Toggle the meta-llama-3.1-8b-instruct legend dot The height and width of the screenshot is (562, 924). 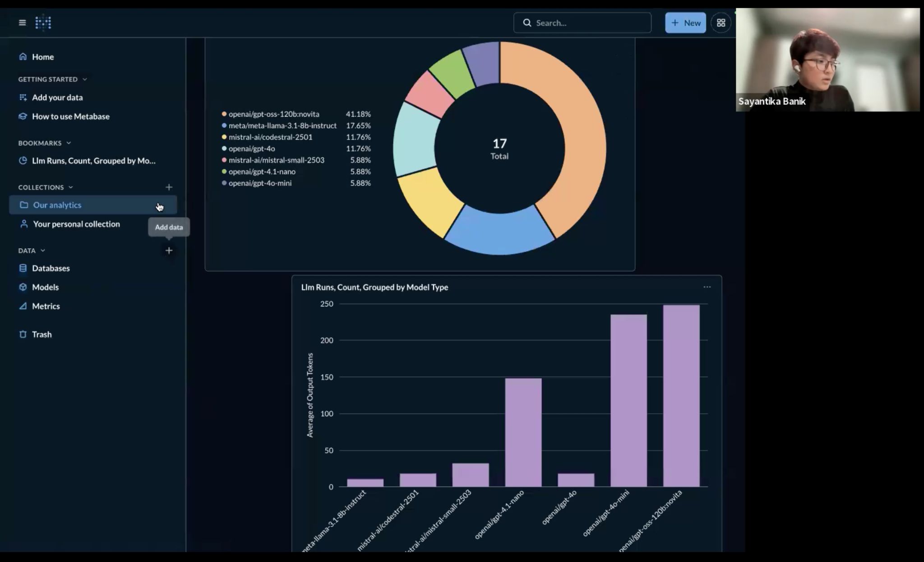pyautogui.click(x=224, y=125)
